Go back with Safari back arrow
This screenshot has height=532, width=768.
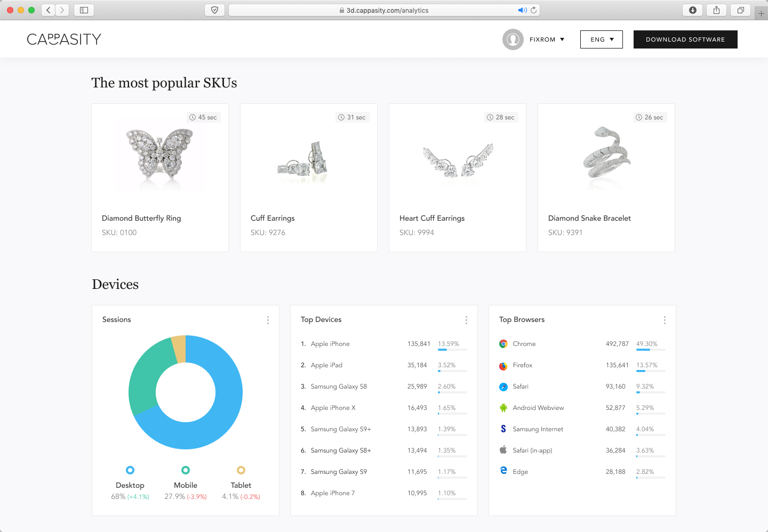[49, 10]
